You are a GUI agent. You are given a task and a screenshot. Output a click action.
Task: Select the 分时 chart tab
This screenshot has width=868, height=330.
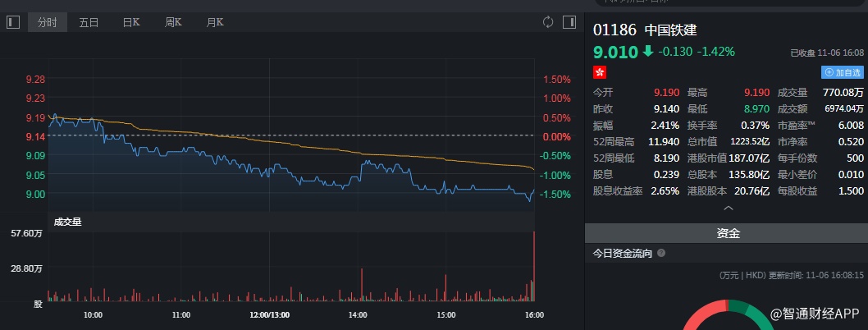48,23
